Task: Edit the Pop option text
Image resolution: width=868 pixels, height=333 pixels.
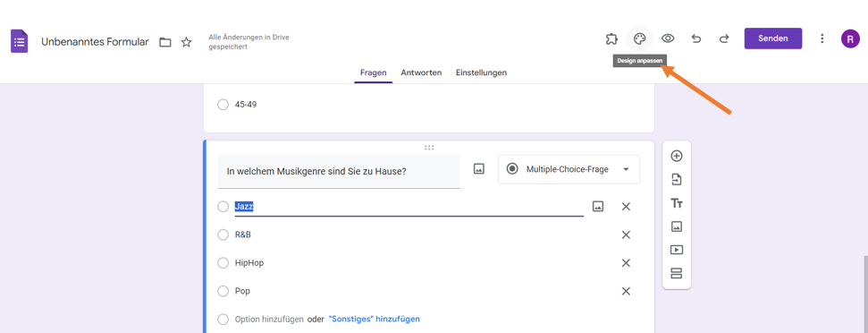Action: (x=242, y=291)
